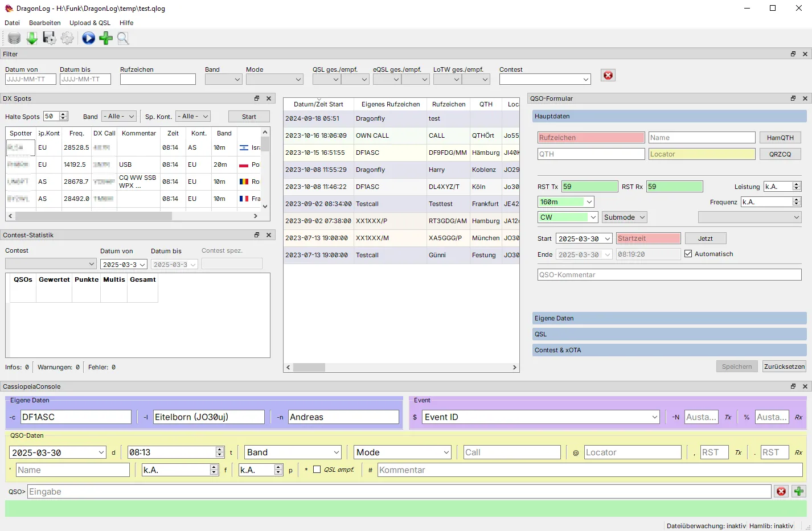
Task: Expand the QSL section in QSO-Formular
Action: pos(670,334)
